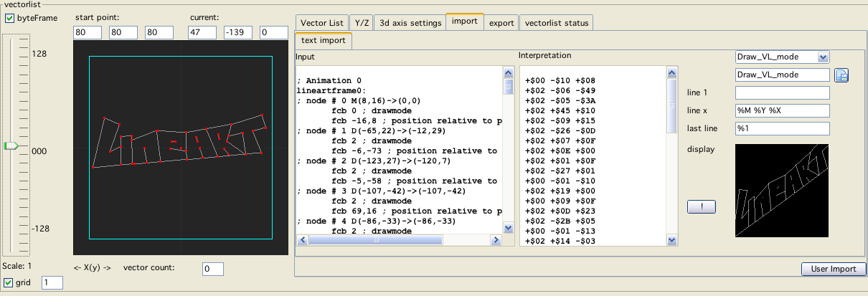Click Input pane horizontal scroll-right arrow
868x296 pixels.
[495, 241]
